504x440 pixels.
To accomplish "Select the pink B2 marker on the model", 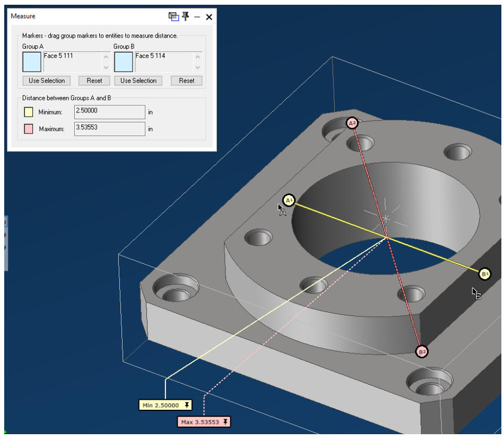I will pos(422,351).
